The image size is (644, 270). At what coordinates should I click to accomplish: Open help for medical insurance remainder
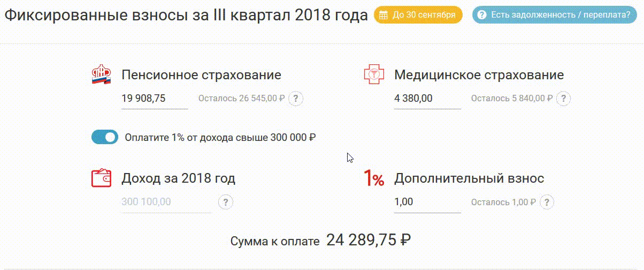[x=563, y=99]
